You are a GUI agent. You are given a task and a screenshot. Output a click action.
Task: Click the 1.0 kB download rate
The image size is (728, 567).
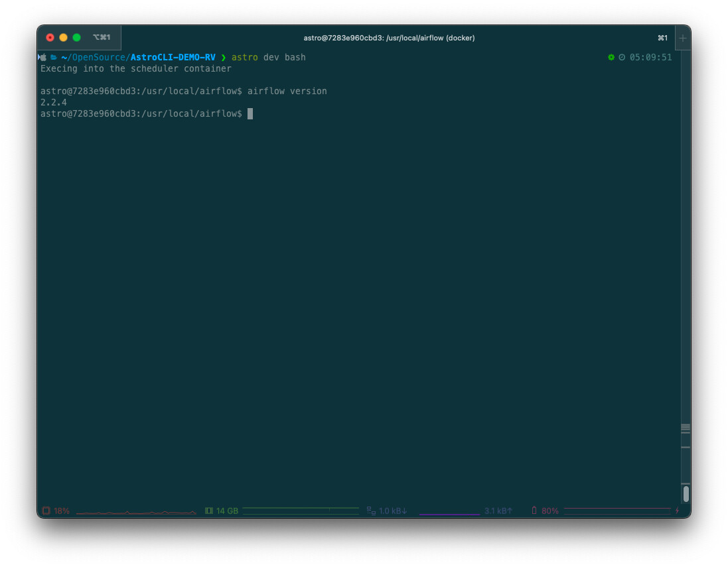393,511
